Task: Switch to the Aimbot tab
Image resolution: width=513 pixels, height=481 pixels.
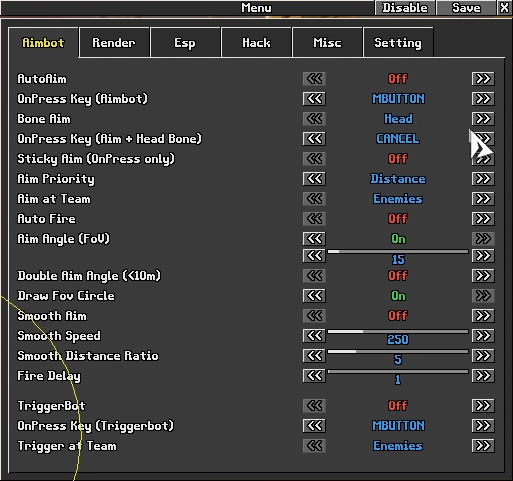Action: [x=43, y=42]
